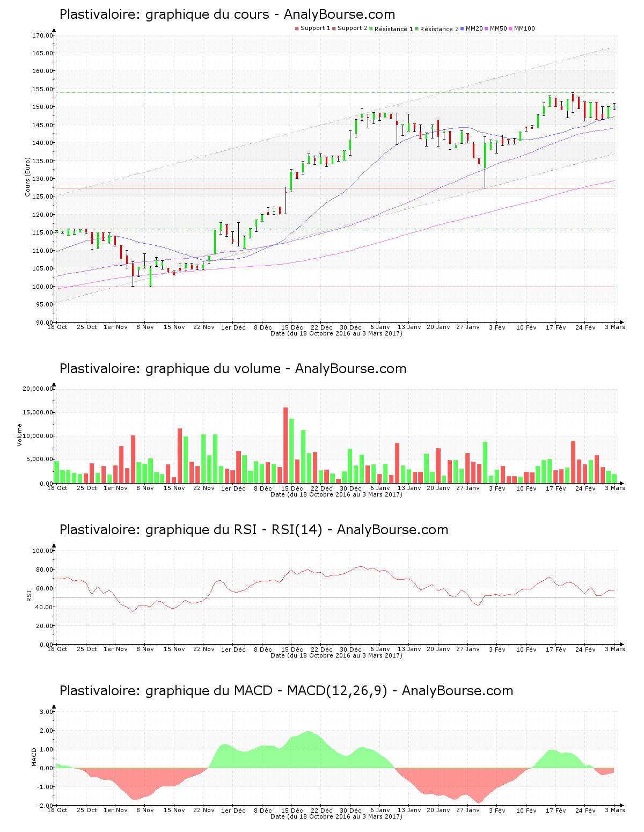Select the MACD(12,26,9) chart title
The image size is (644, 832).
click(x=286, y=691)
